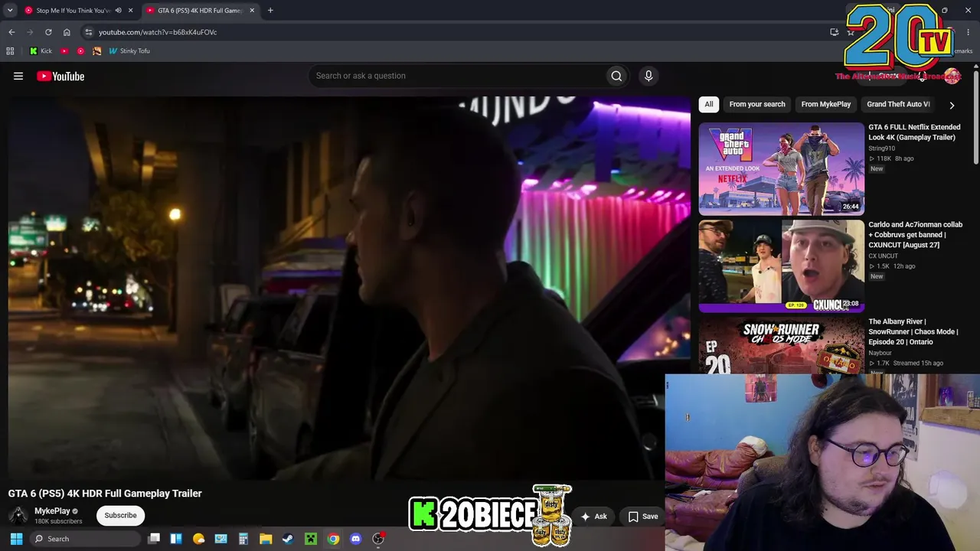Click the address bar URL

[x=158, y=32]
